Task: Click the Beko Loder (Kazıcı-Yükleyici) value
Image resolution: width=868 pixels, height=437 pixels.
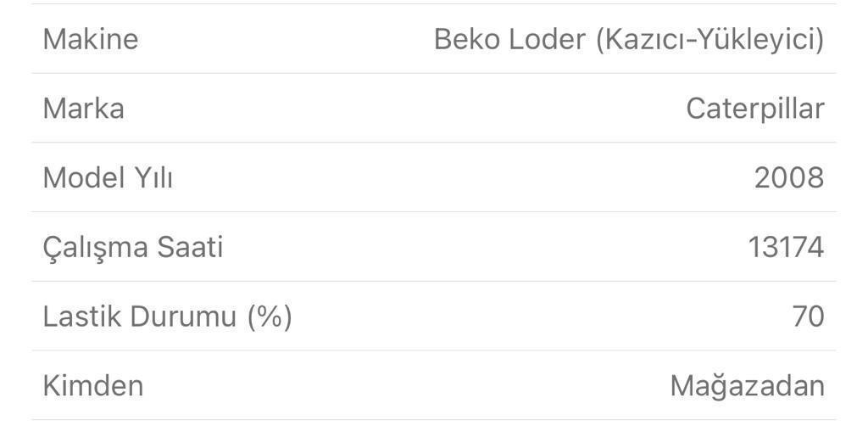Action: tap(629, 40)
